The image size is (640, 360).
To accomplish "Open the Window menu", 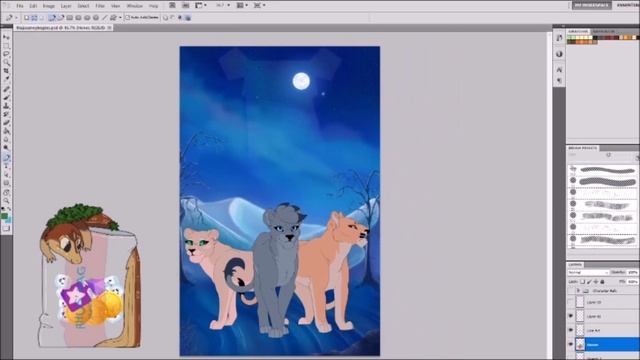I will (x=134, y=6).
